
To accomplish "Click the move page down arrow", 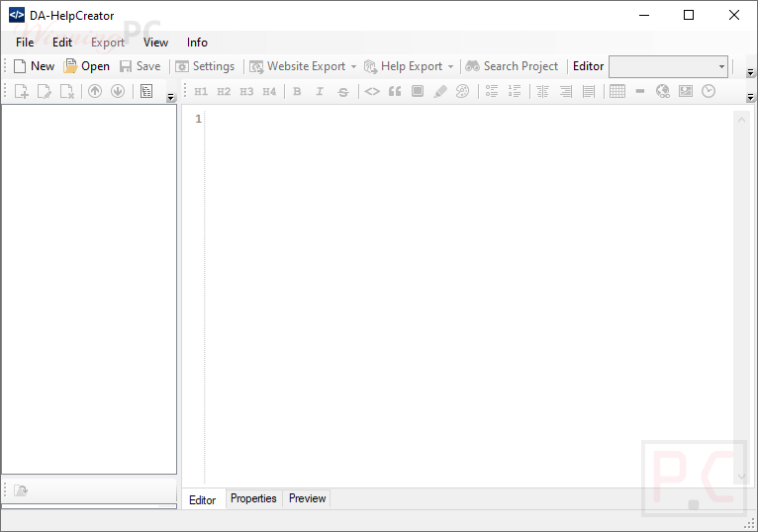I will pos(118,91).
